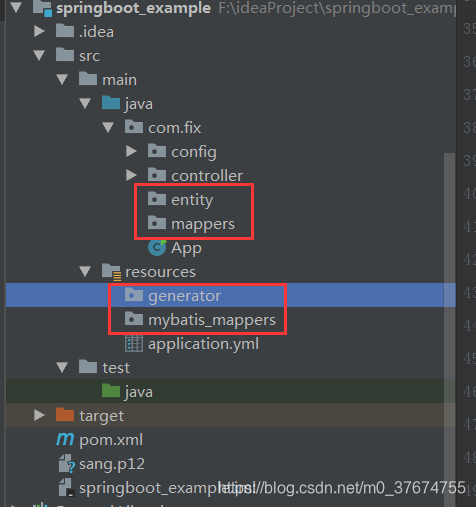The image size is (476, 507).
Task: Expand the .idea folder arrow
Action: [x=39, y=31]
